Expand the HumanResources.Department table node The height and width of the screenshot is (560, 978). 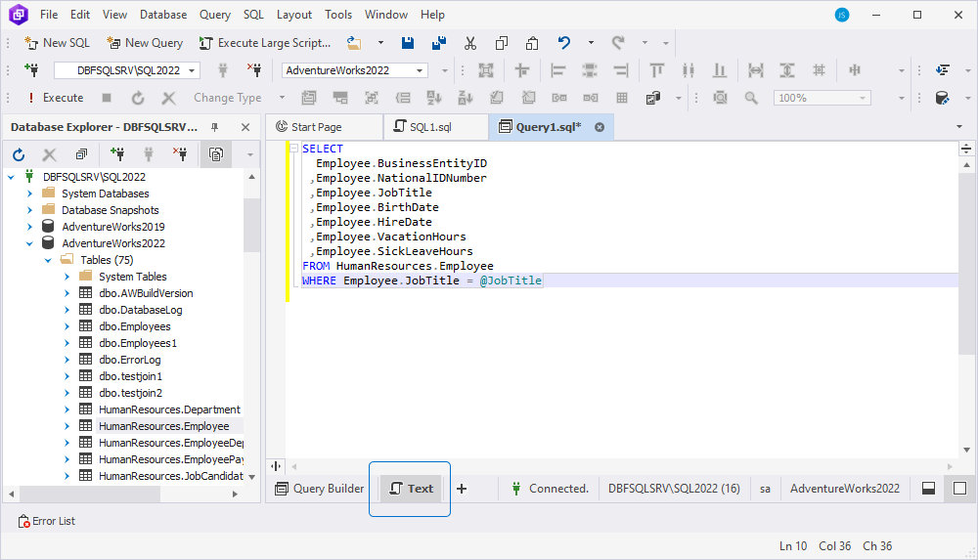(x=67, y=409)
